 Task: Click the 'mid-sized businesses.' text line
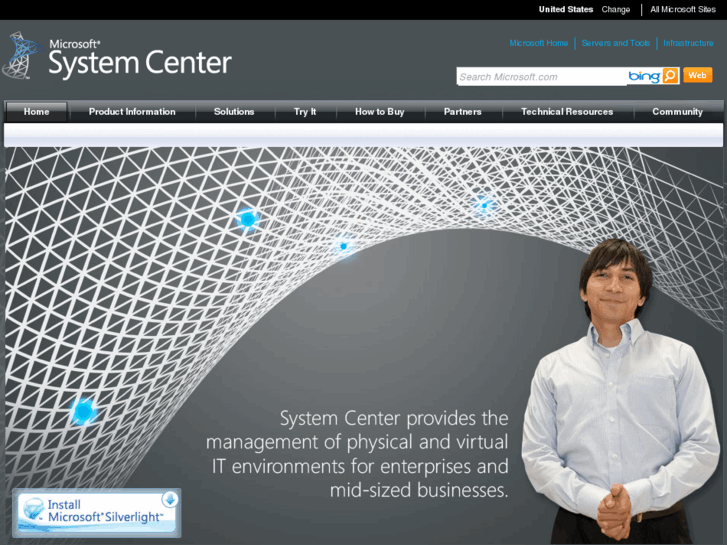pyautogui.click(x=419, y=490)
